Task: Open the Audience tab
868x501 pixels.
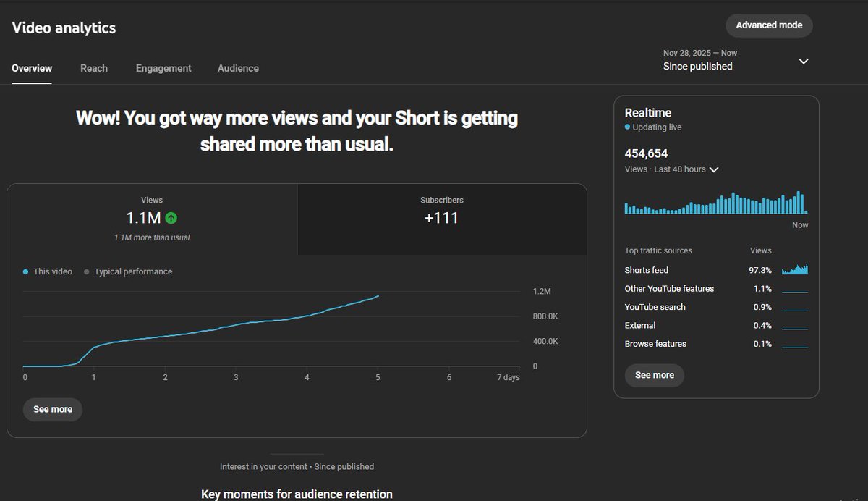Action: (x=237, y=68)
